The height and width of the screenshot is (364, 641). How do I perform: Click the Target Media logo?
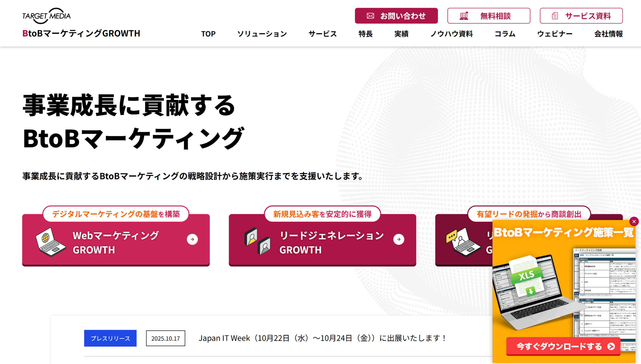pos(47,16)
